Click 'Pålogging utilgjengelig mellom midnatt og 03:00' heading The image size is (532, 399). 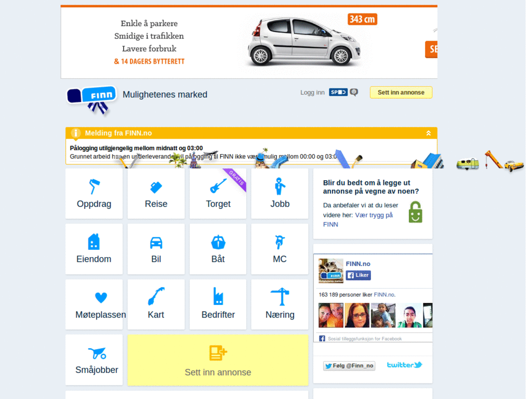click(137, 148)
